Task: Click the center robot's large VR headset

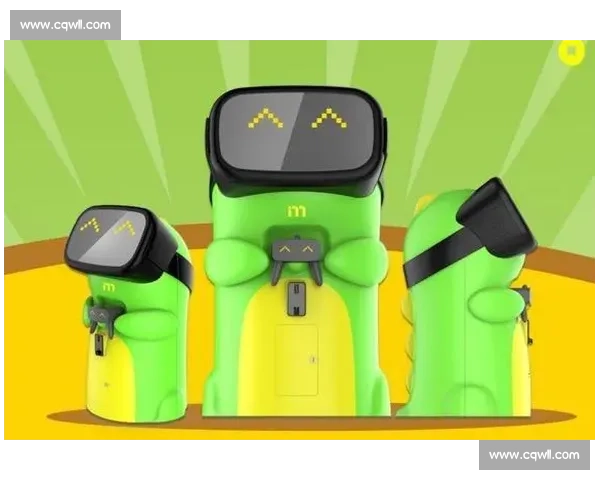Action: tap(296, 132)
